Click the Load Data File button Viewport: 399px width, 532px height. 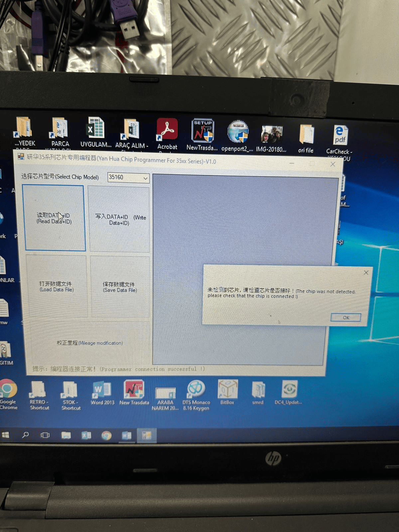click(x=57, y=287)
